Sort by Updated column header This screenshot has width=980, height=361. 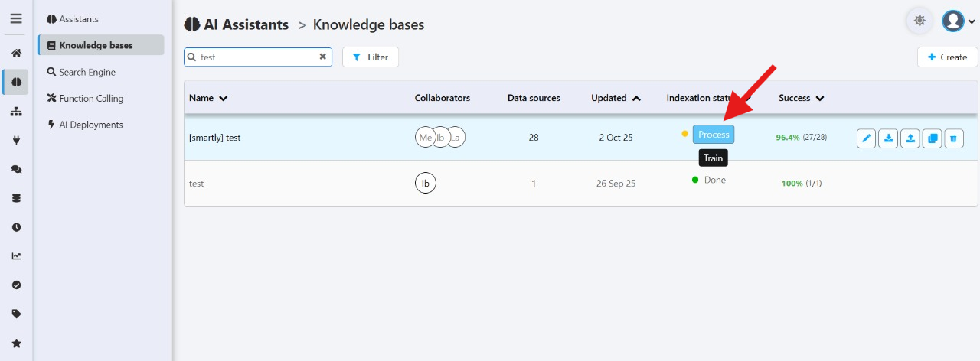[616, 98]
